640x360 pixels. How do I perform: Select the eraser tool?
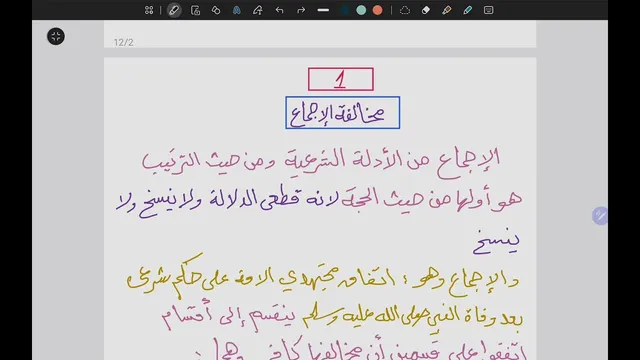[x=426, y=10]
